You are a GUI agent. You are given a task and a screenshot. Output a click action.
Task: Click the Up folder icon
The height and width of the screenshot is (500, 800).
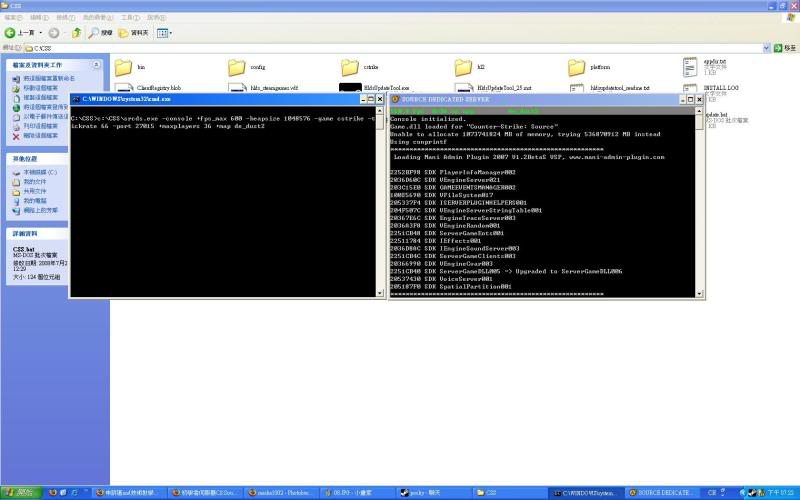tap(76, 32)
